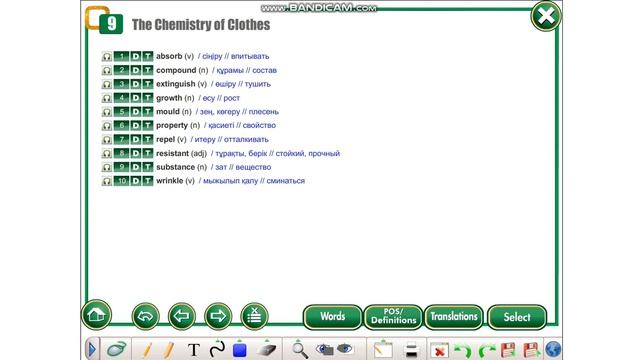Viewport: 640px width, 360px height.
Task: Click translation 'плесень' for mould
Action: coord(264,112)
